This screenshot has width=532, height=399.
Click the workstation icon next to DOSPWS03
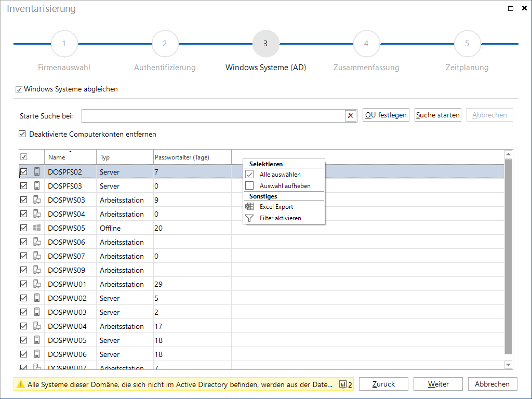pyautogui.click(x=37, y=200)
